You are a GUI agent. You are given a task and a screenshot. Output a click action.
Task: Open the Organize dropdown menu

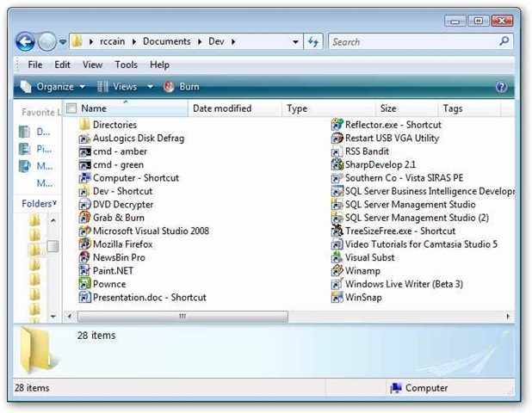pyautogui.click(x=53, y=87)
